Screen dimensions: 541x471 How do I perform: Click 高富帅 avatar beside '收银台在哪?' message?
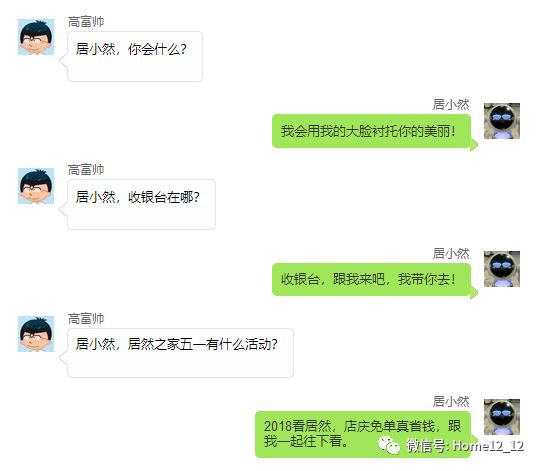[x=36, y=186]
